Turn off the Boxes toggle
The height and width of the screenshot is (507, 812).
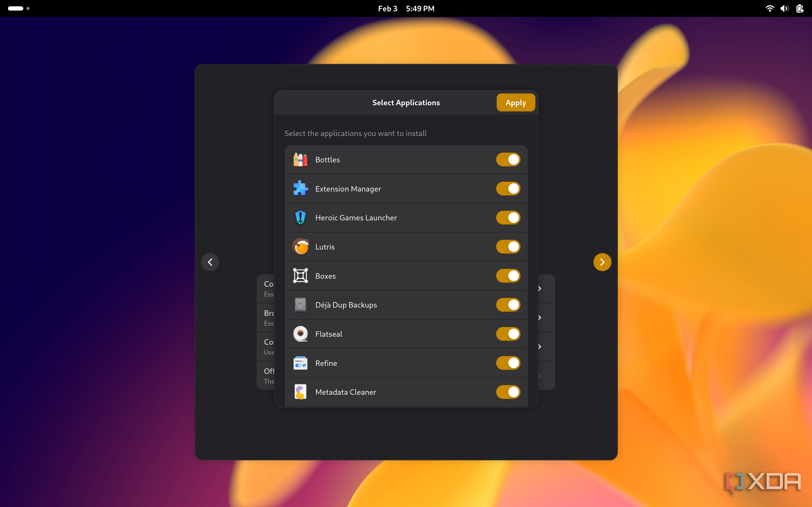pyautogui.click(x=508, y=276)
